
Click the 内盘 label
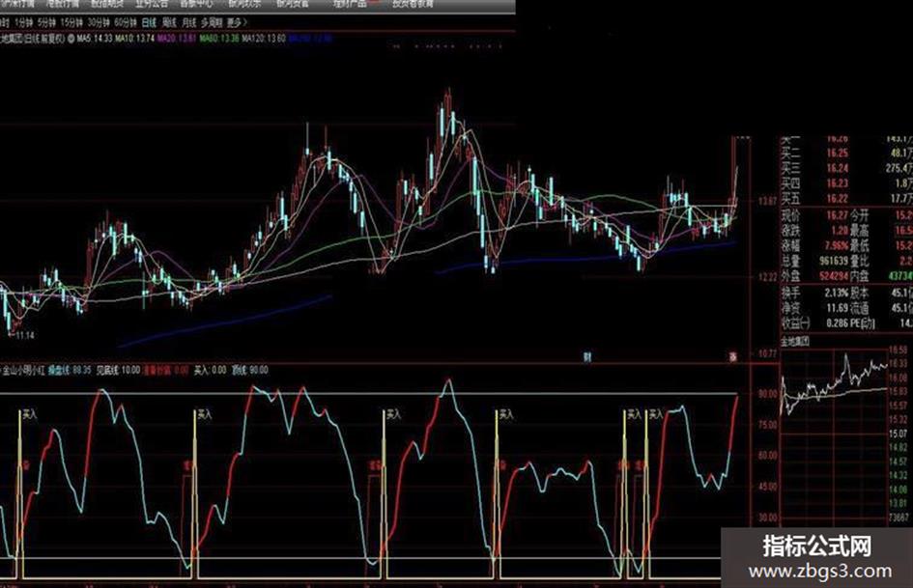[x=860, y=276]
